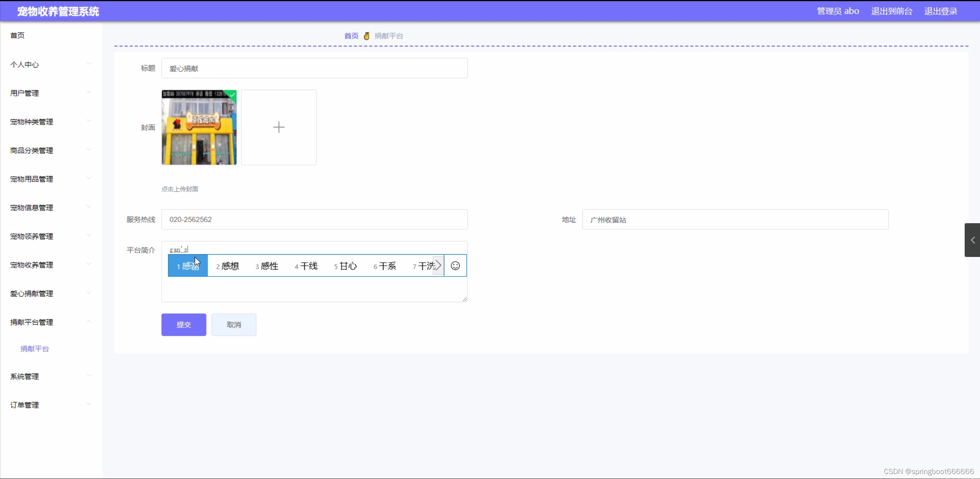980x479 pixels.
Task: Click the uploaded pet shop cover thumbnail
Action: pos(199,128)
